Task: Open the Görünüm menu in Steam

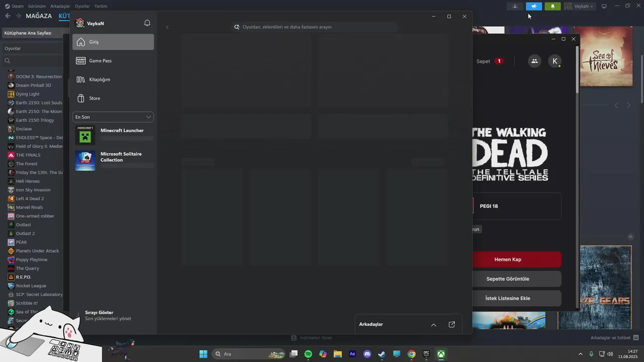Action: tap(37, 7)
